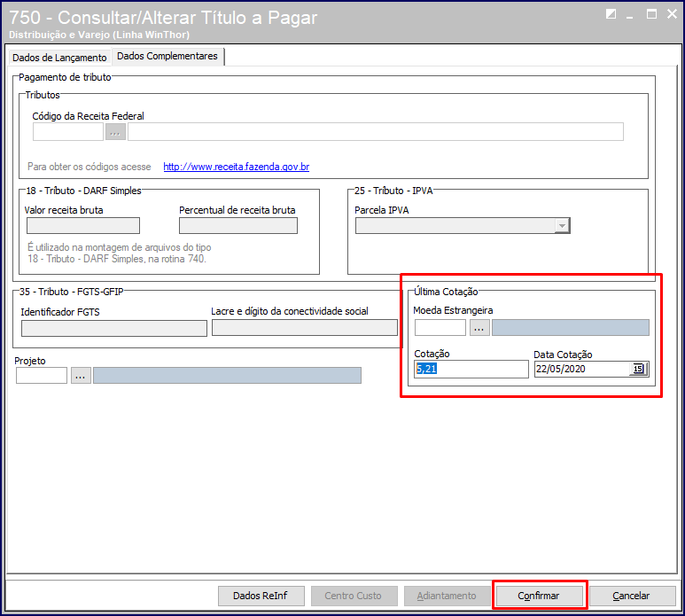Click the '35 - Tributo - FGTS-GFIP' label
Viewport: 685px width, 616px height.
point(71,292)
